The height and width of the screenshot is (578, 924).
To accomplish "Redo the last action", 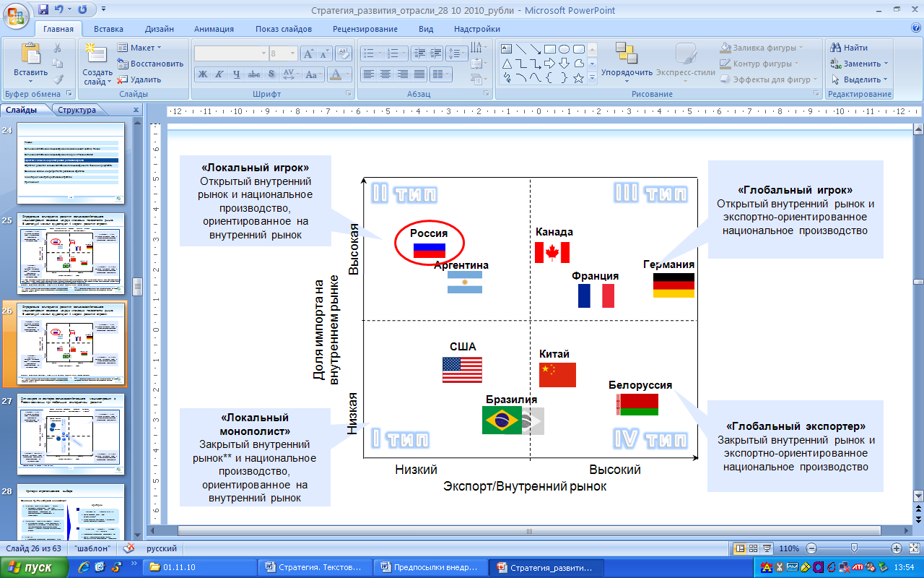I will click(82, 9).
